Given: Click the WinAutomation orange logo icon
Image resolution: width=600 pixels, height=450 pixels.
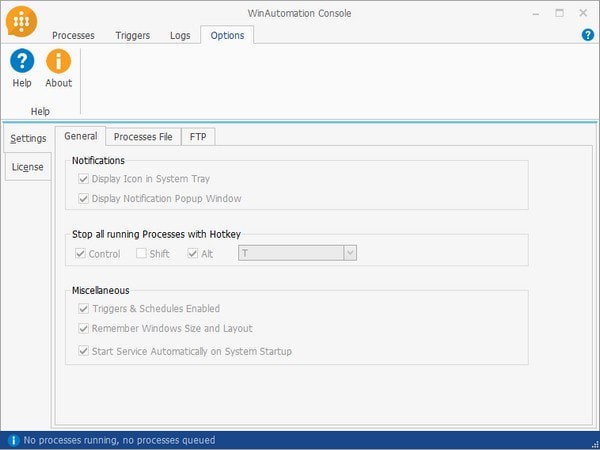Looking at the screenshot, I should click(21, 21).
